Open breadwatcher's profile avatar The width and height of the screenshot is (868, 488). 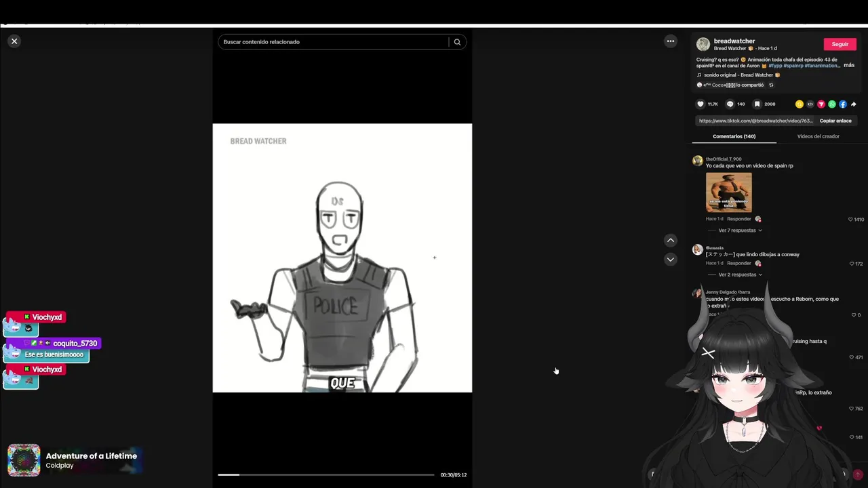click(703, 45)
